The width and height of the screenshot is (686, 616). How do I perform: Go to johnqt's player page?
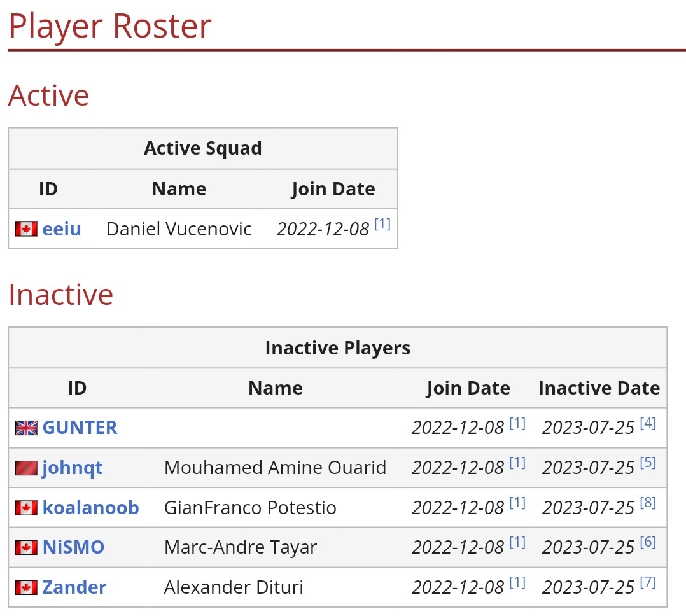click(x=72, y=468)
